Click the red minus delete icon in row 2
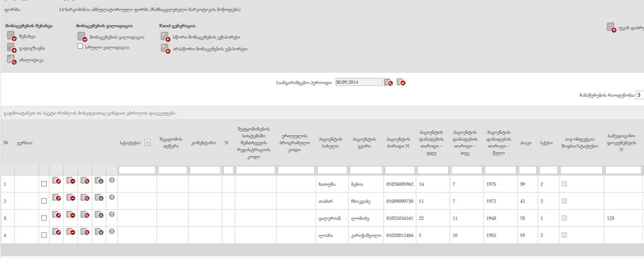 pos(71,198)
